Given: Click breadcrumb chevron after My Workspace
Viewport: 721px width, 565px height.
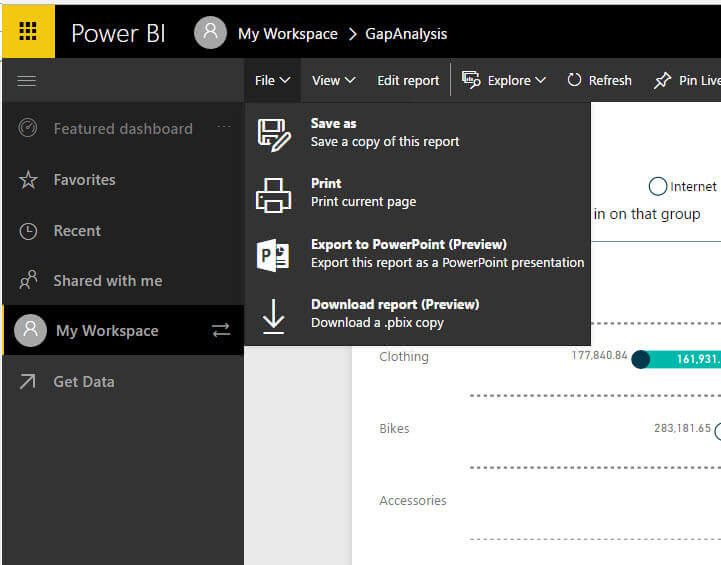Looking at the screenshot, I should tap(352, 34).
